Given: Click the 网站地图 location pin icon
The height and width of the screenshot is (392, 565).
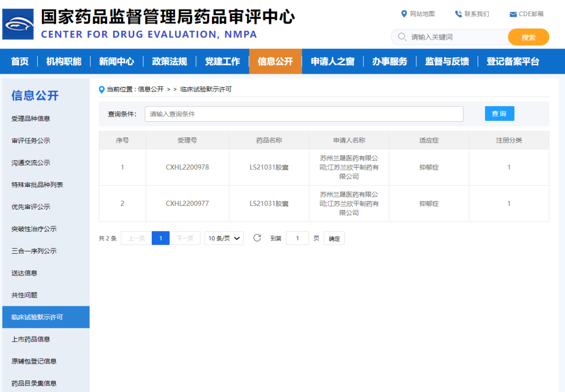Looking at the screenshot, I should click(x=403, y=14).
